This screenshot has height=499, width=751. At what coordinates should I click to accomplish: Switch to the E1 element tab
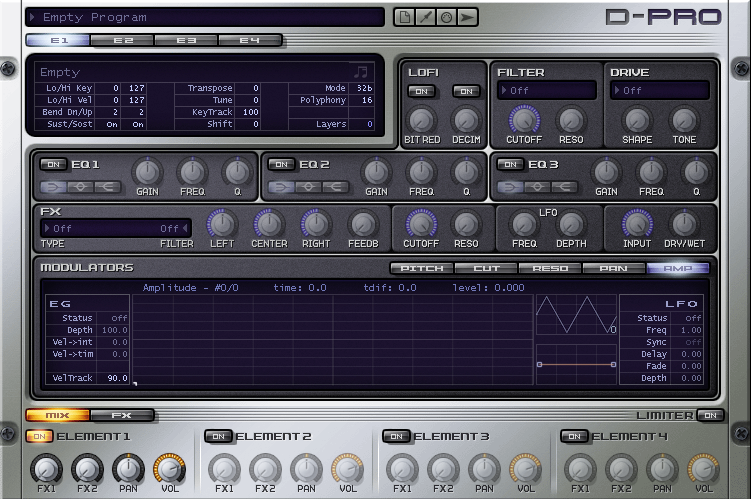[58, 41]
